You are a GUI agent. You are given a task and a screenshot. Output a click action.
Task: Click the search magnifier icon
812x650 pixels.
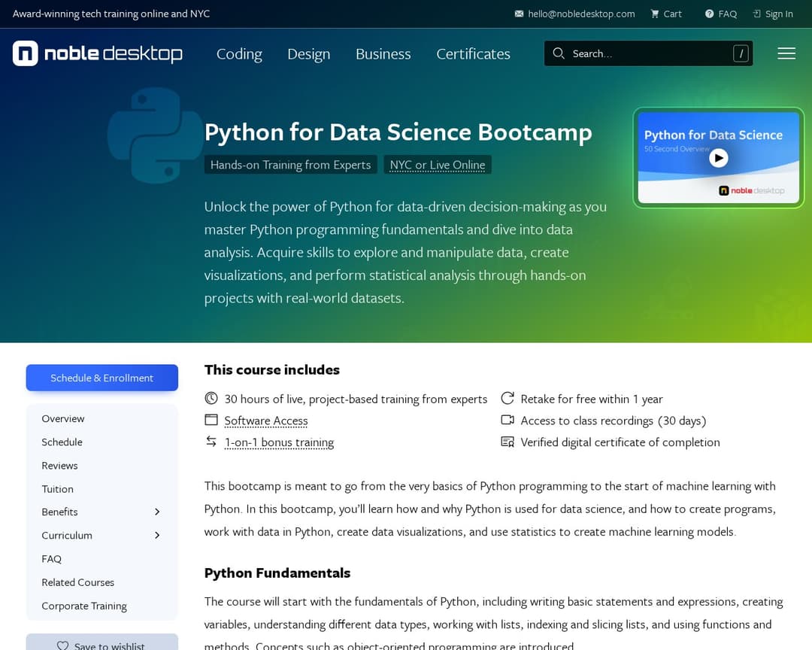pyautogui.click(x=558, y=53)
